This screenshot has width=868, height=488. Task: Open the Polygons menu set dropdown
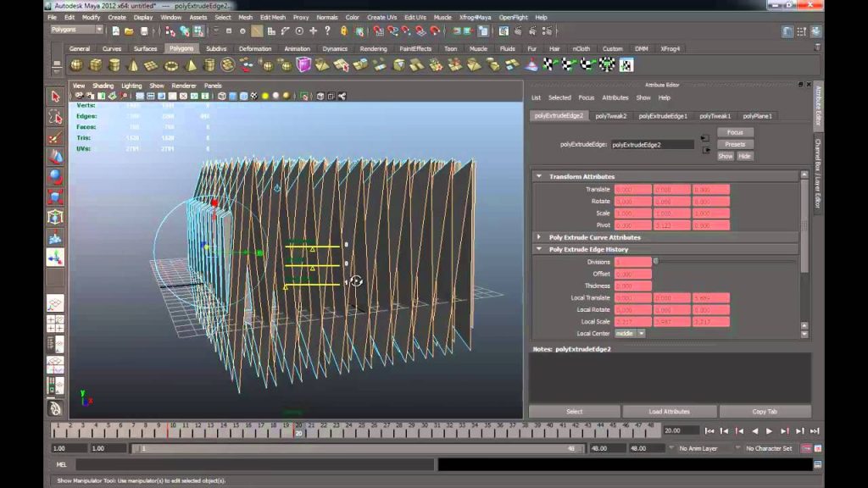point(76,30)
